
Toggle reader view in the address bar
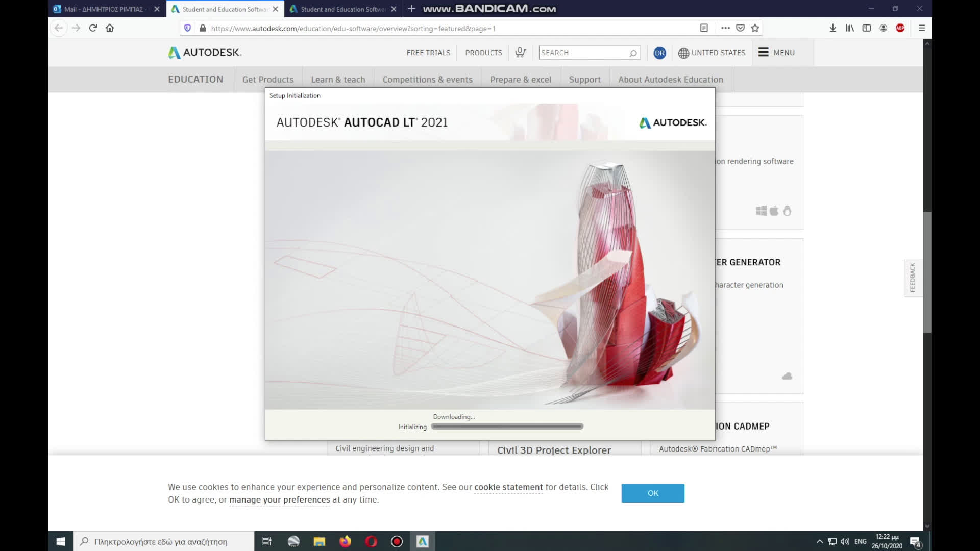[x=704, y=28]
